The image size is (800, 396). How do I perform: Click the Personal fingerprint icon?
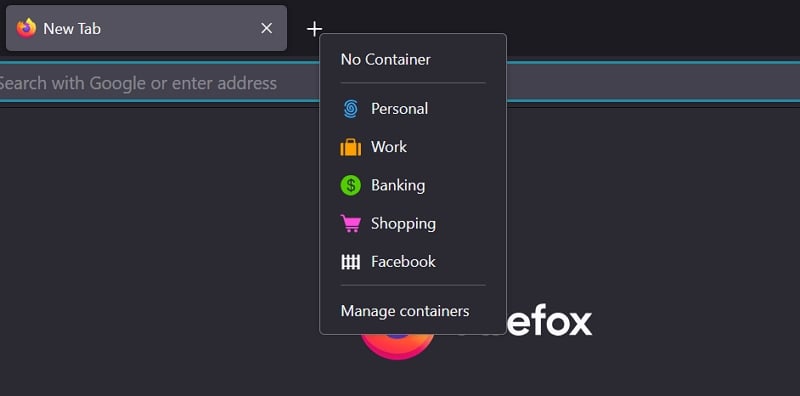click(x=351, y=109)
